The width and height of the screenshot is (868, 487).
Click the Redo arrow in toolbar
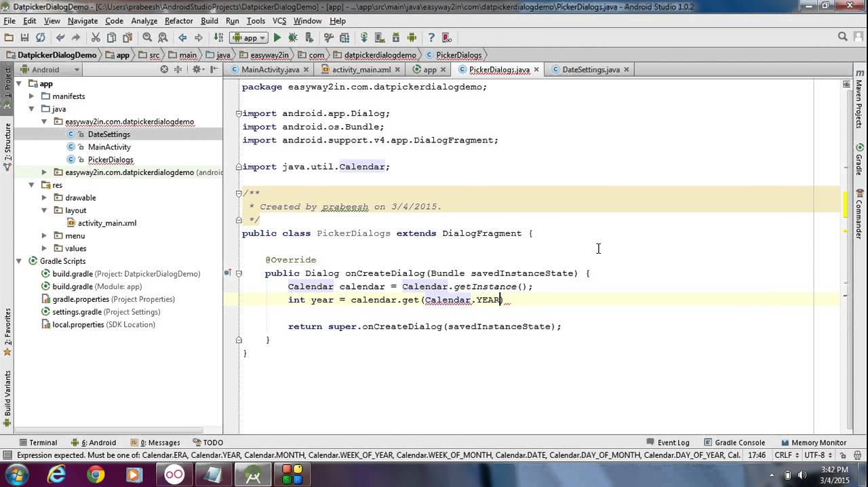coord(75,38)
